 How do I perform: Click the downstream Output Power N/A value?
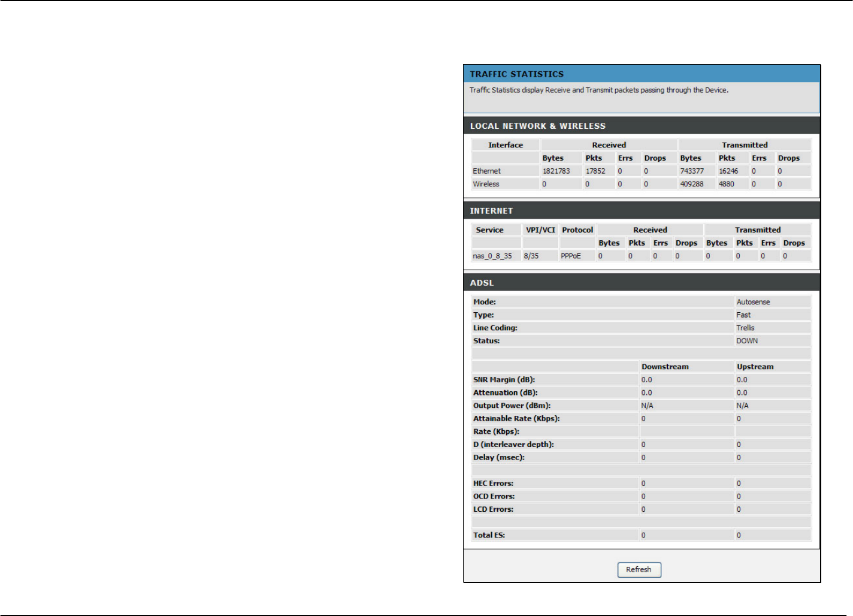coord(647,406)
